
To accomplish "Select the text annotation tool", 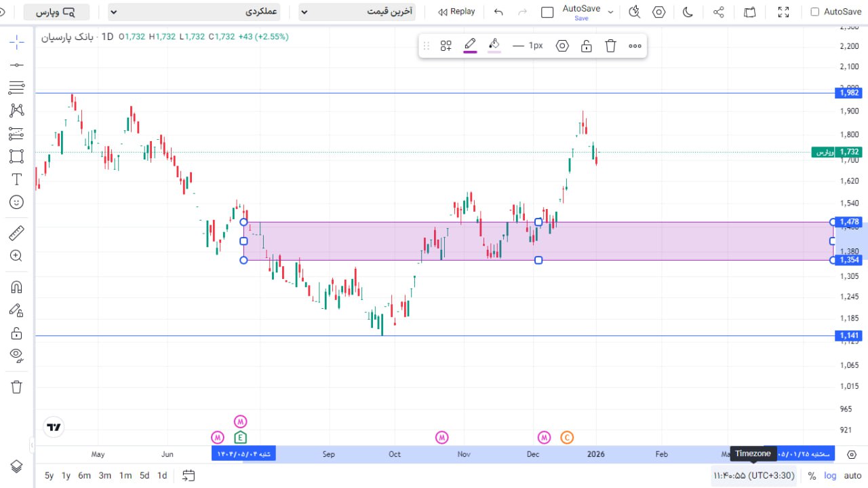I will 17,179.
